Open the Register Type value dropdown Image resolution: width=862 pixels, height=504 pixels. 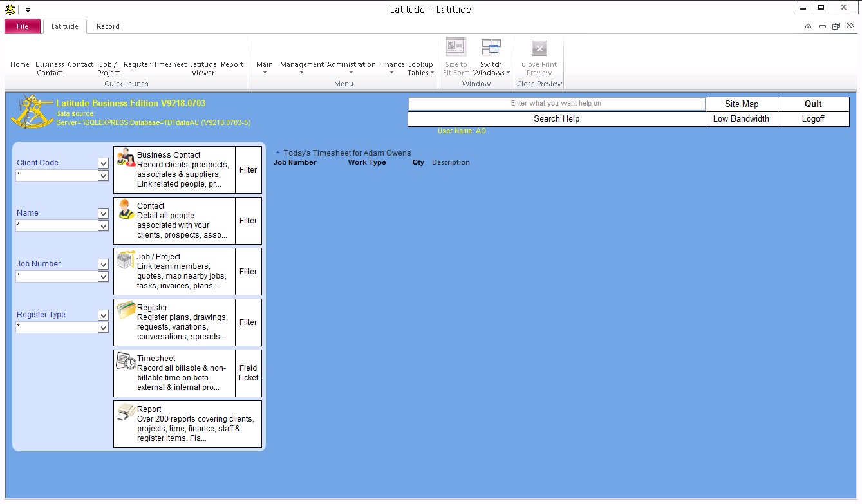[103, 328]
